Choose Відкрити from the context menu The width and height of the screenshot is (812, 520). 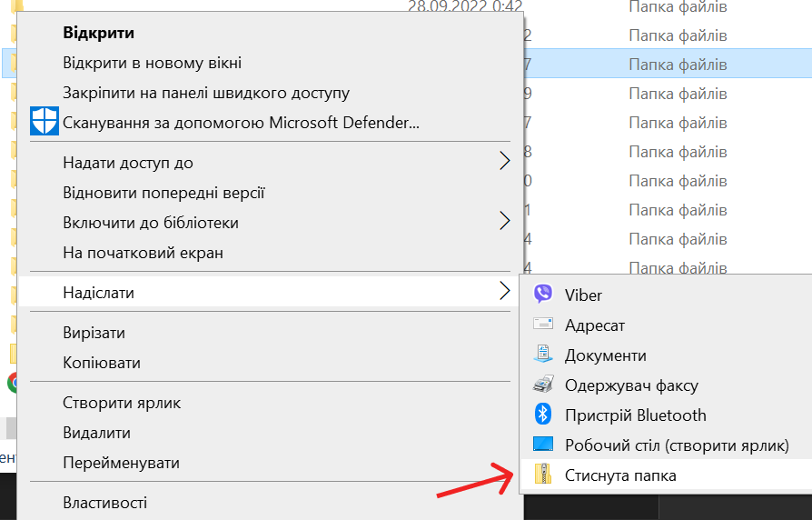[x=98, y=33]
